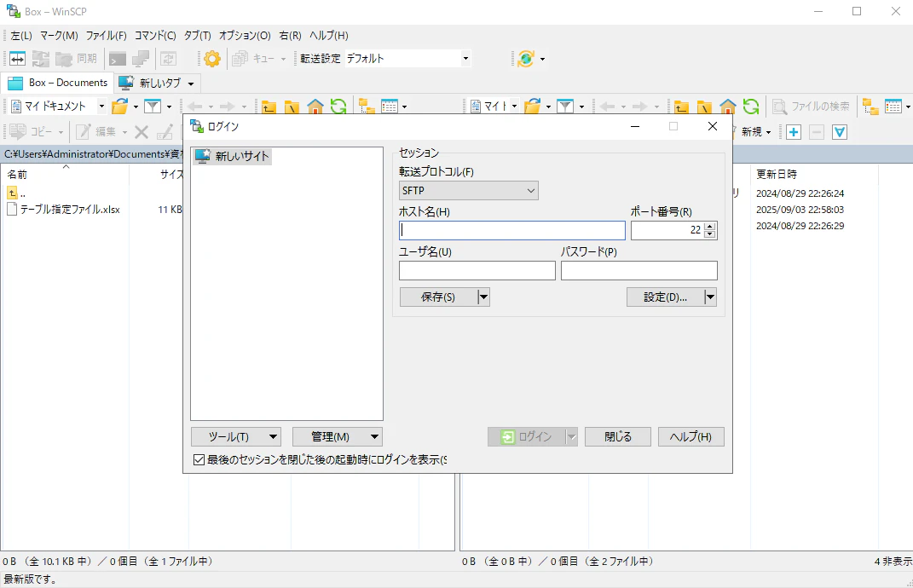Go to parent directory in right panel toolbar
This screenshot has height=588, width=913.
(x=681, y=106)
